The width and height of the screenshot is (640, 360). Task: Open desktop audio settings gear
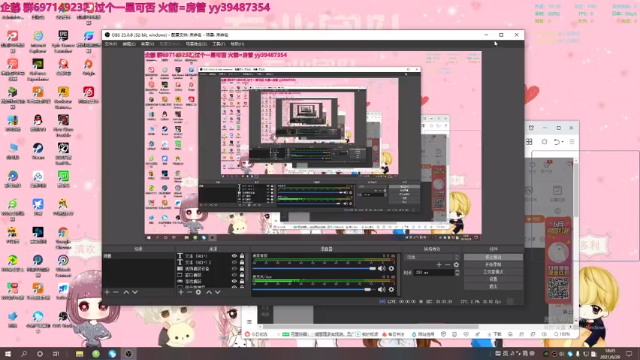[x=391, y=268]
